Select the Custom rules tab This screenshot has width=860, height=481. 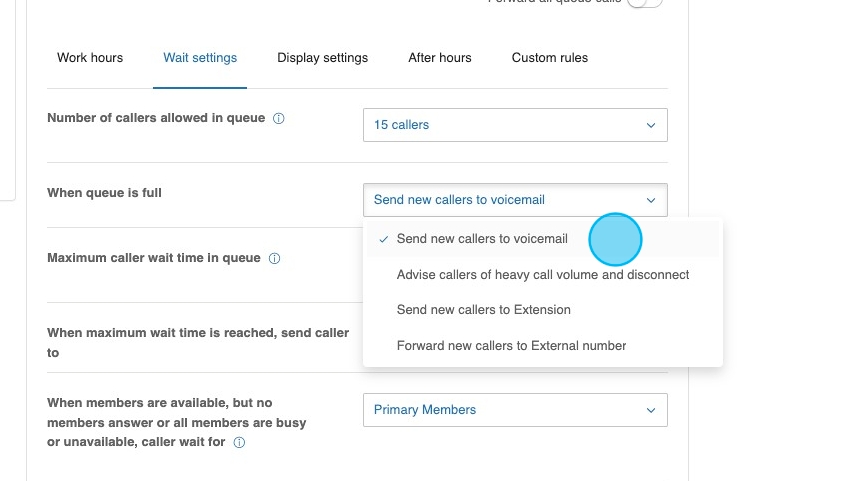(x=549, y=58)
